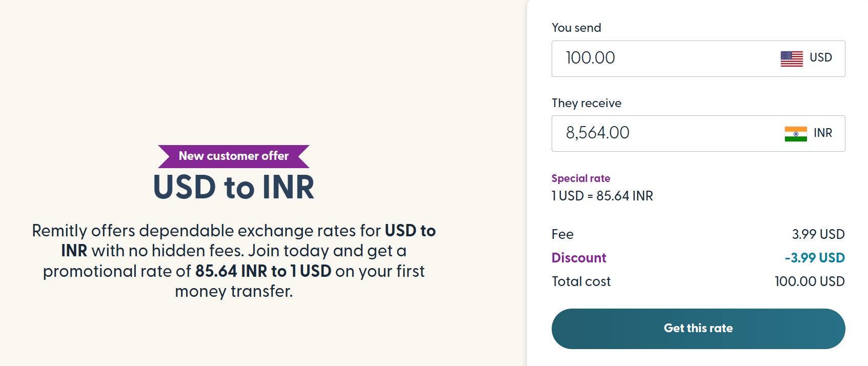Open the receive currency selector
The width and height of the screenshot is (868, 366).
(809, 133)
